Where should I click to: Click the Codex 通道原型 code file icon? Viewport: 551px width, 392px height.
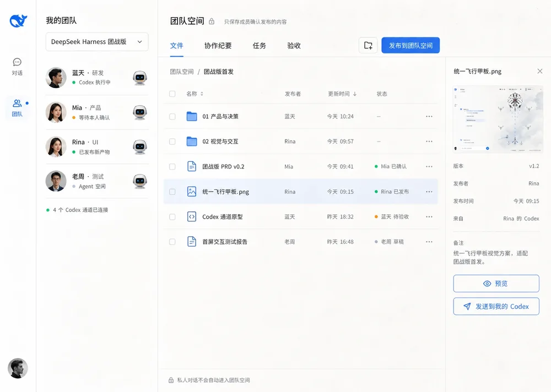pyautogui.click(x=192, y=216)
